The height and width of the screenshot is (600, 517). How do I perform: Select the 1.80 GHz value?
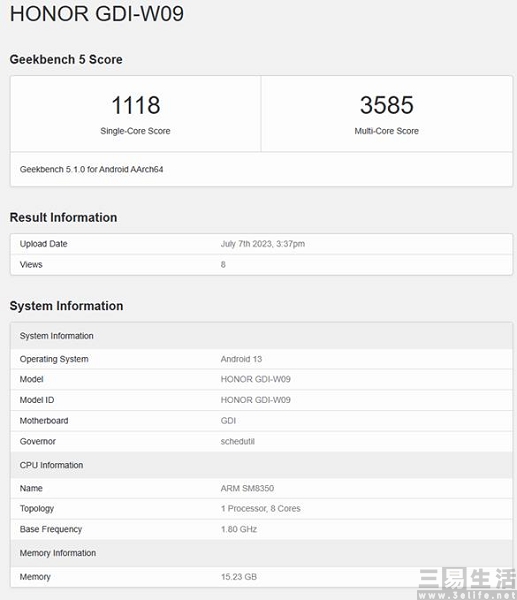click(x=239, y=529)
